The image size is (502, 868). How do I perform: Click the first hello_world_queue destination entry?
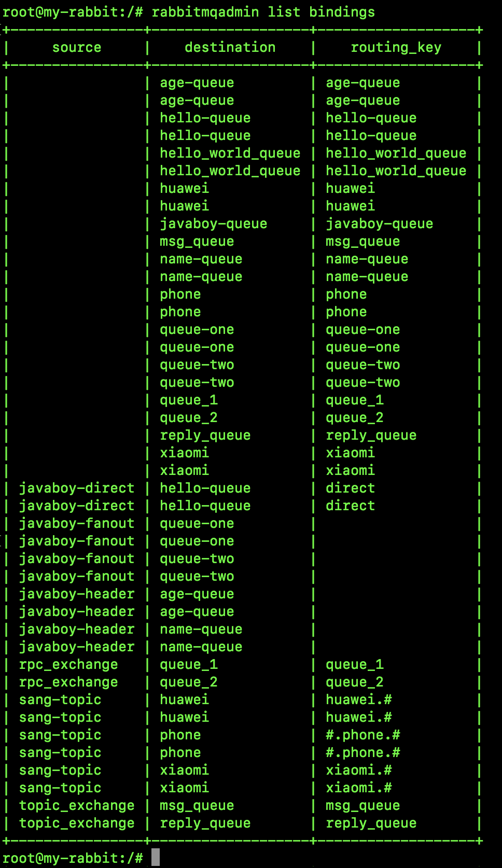point(230,153)
